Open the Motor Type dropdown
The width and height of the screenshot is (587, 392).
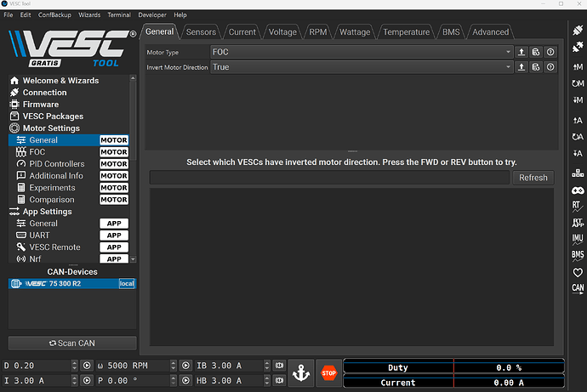[361, 52]
